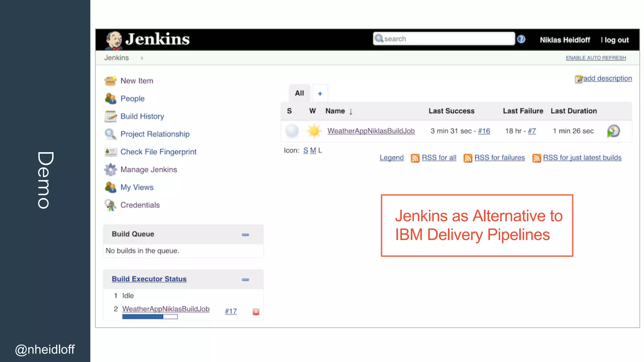
Task: Sort by Last Success column
Action: tap(452, 111)
